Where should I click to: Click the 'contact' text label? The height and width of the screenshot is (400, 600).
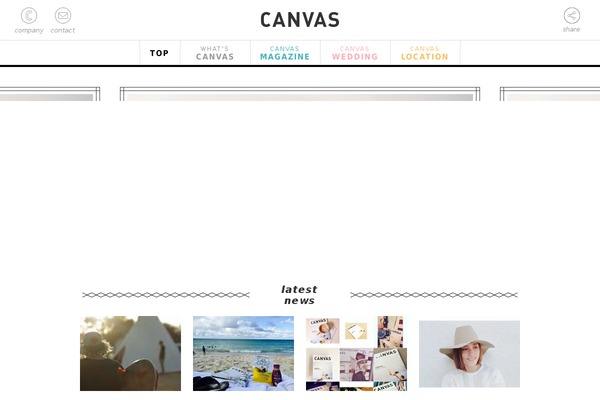click(x=63, y=30)
